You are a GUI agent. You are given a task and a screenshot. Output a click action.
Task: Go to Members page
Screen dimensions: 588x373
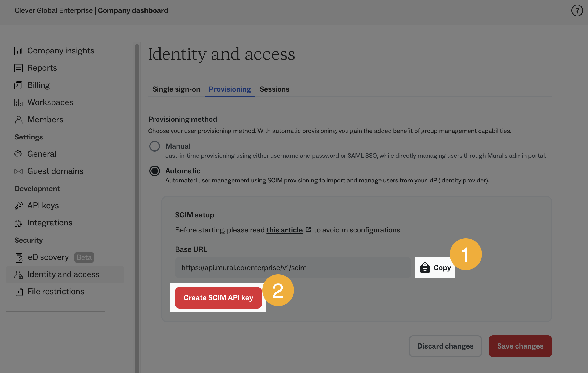pos(45,120)
